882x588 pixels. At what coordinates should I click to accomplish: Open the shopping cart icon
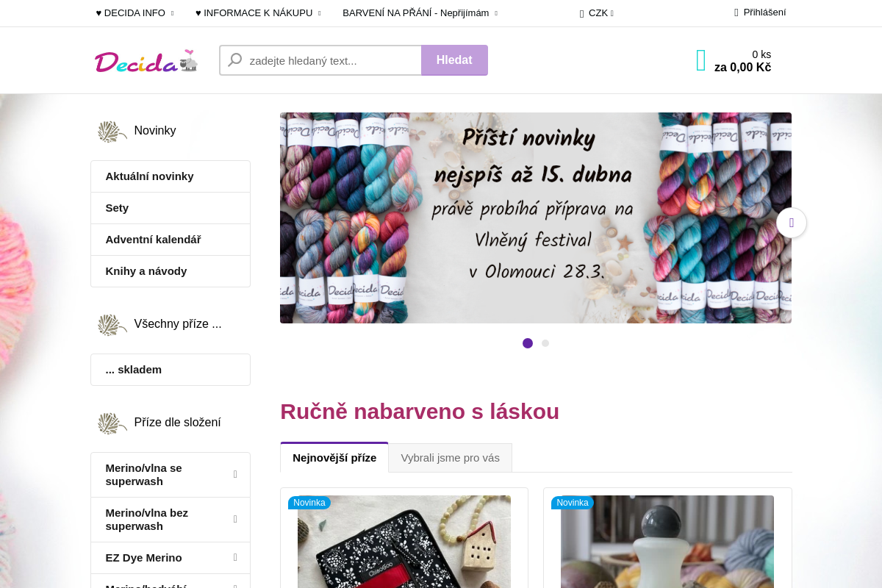(701, 60)
